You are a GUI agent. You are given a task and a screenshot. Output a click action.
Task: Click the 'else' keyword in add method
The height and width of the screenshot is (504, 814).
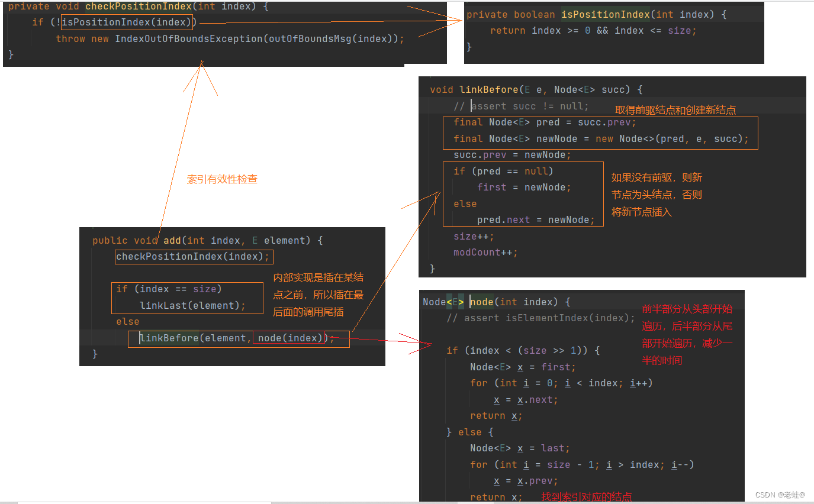(127, 322)
